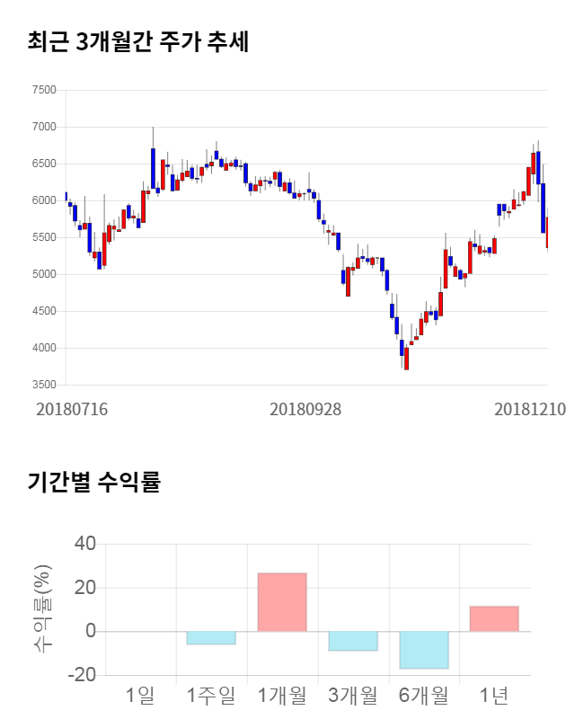Click the '최근 3개월간 주가 추세' chart title
The image size is (575, 728).
(x=137, y=41)
